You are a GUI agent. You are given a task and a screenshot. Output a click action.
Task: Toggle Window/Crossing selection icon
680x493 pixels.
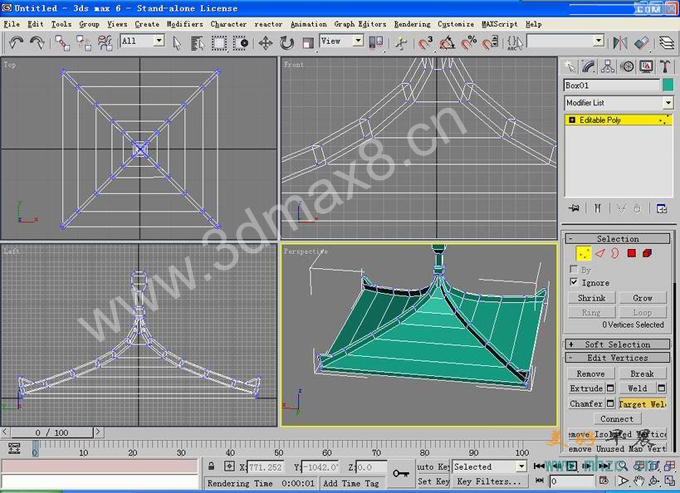pos(240,43)
